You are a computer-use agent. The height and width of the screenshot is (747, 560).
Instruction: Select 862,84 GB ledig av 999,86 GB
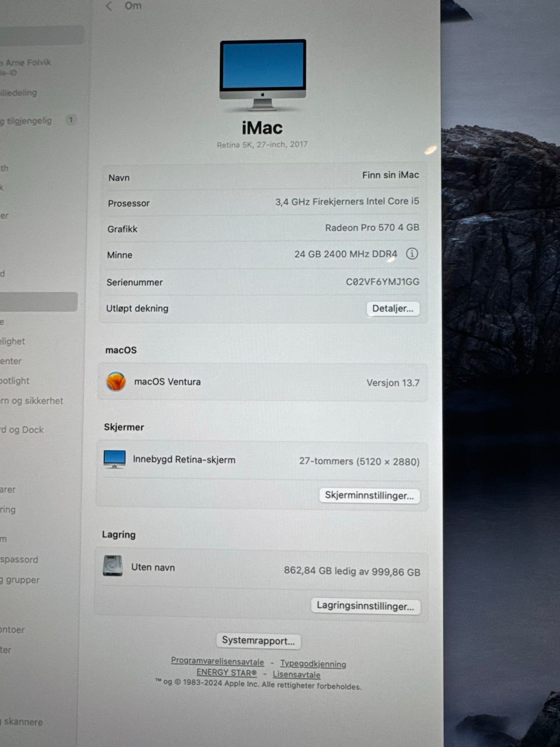352,571
